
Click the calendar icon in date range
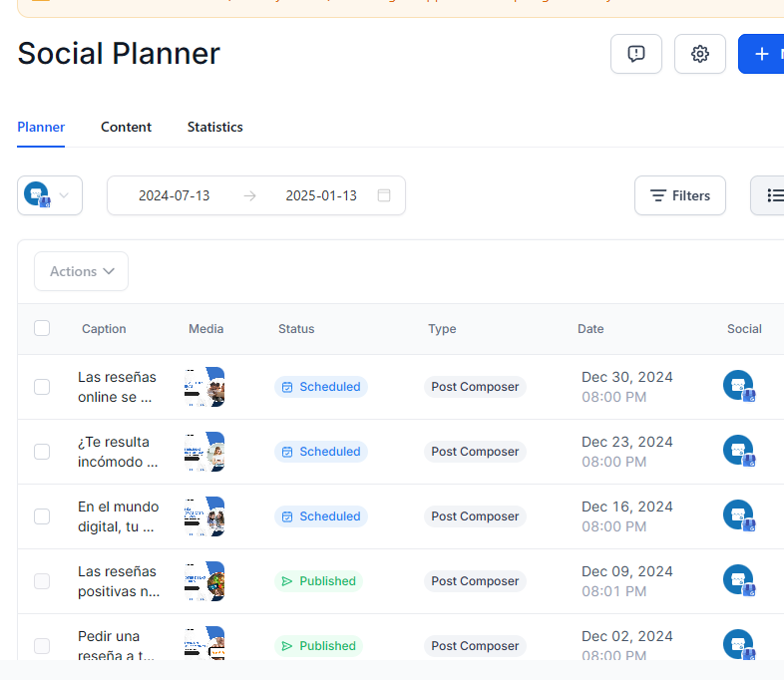384,195
